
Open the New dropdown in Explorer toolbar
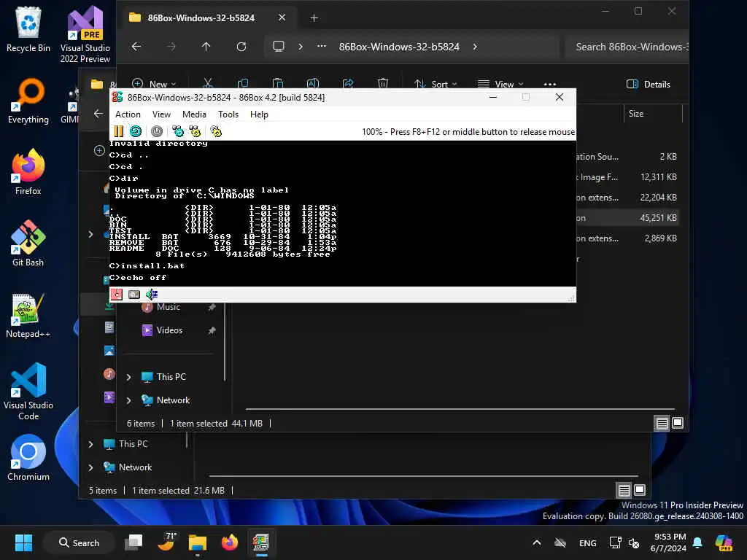(154, 84)
